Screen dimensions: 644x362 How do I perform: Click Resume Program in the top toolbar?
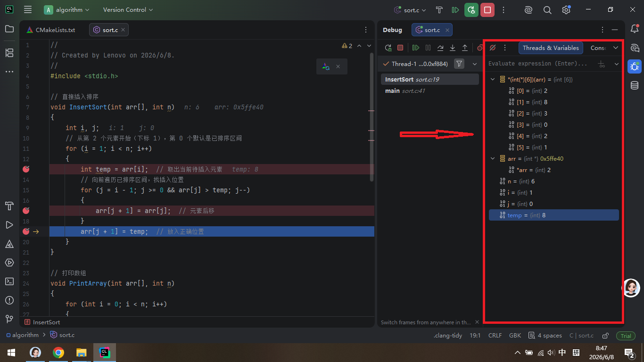(x=455, y=9)
